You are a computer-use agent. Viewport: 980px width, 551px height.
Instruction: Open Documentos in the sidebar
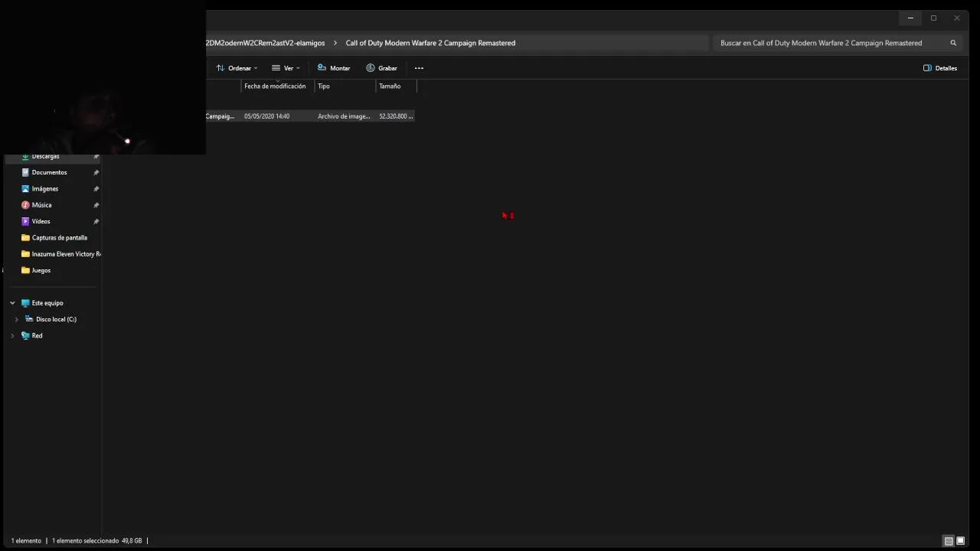click(x=49, y=172)
